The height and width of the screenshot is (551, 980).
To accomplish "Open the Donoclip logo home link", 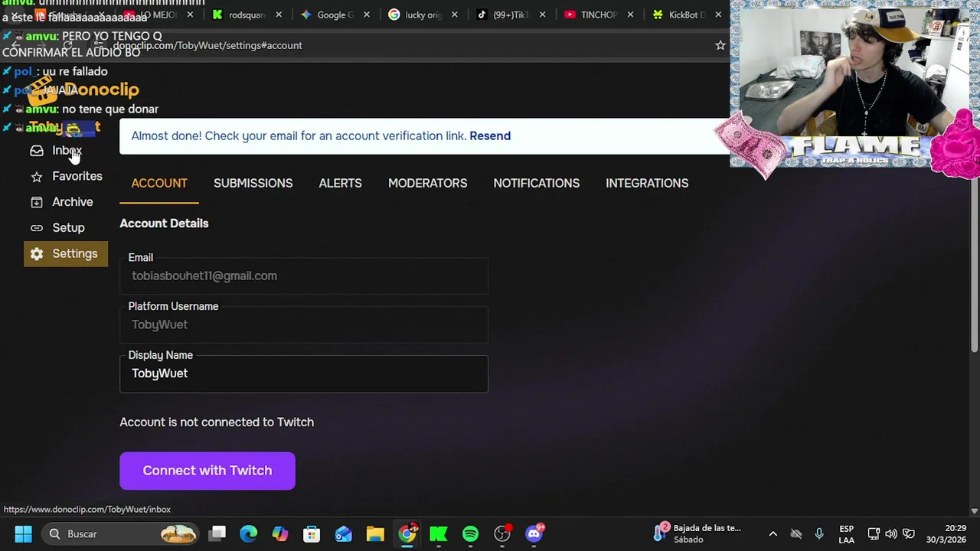I will tap(83, 90).
